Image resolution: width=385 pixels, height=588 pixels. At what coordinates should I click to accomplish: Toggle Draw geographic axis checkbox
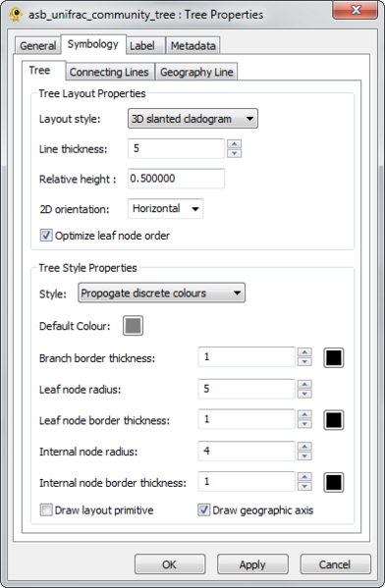pyautogui.click(x=203, y=510)
